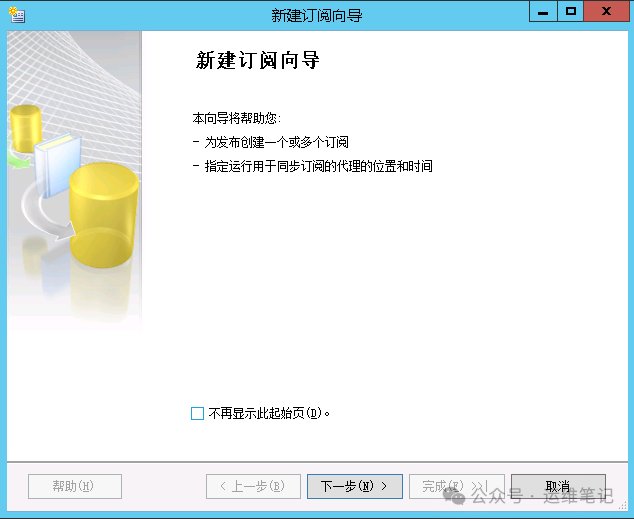Check the 不再显示此起始页 checkbox
The image size is (634, 521).
pyautogui.click(x=197, y=413)
